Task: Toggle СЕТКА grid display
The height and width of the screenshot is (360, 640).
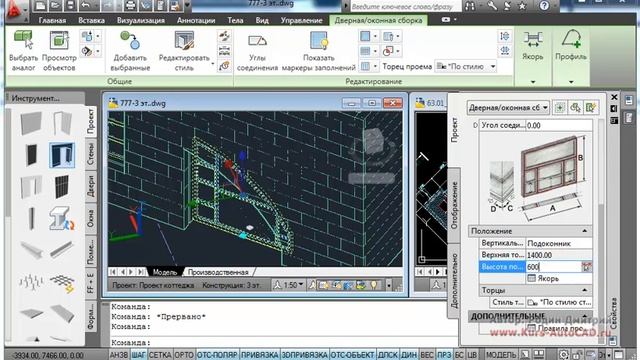Action: pos(160,355)
